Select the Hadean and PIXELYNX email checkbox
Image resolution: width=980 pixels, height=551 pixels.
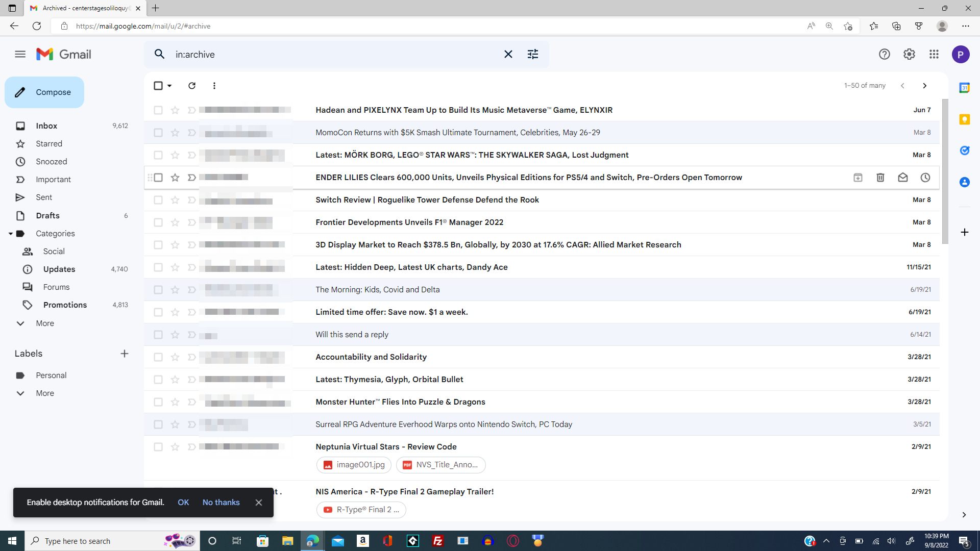pyautogui.click(x=158, y=110)
